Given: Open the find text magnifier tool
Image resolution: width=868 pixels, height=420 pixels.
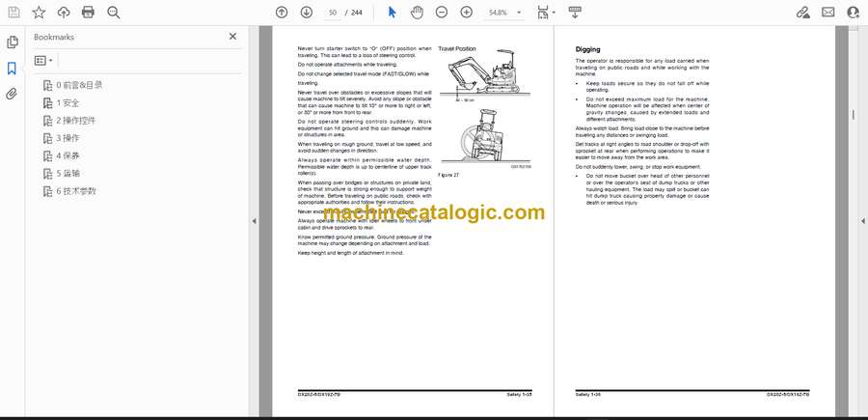Looking at the screenshot, I should (114, 13).
